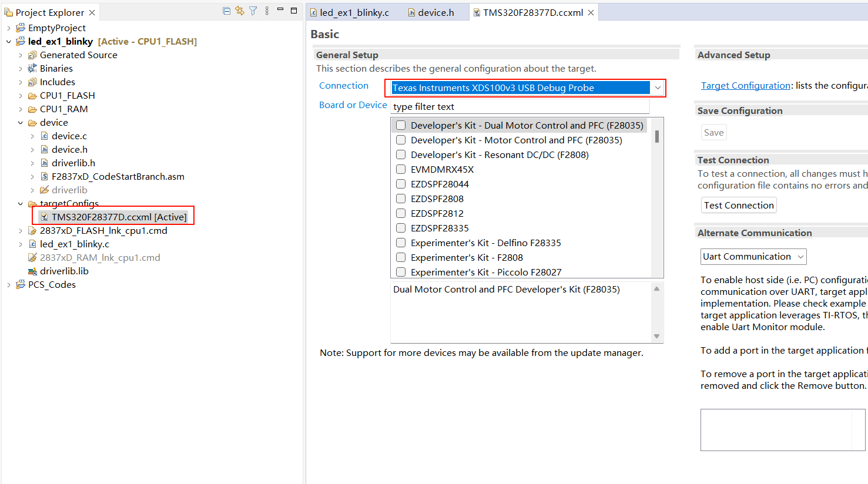This screenshot has width=868, height=484.
Task: Open the Target Configuration link
Action: pyautogui.click(x=745, y=86)
